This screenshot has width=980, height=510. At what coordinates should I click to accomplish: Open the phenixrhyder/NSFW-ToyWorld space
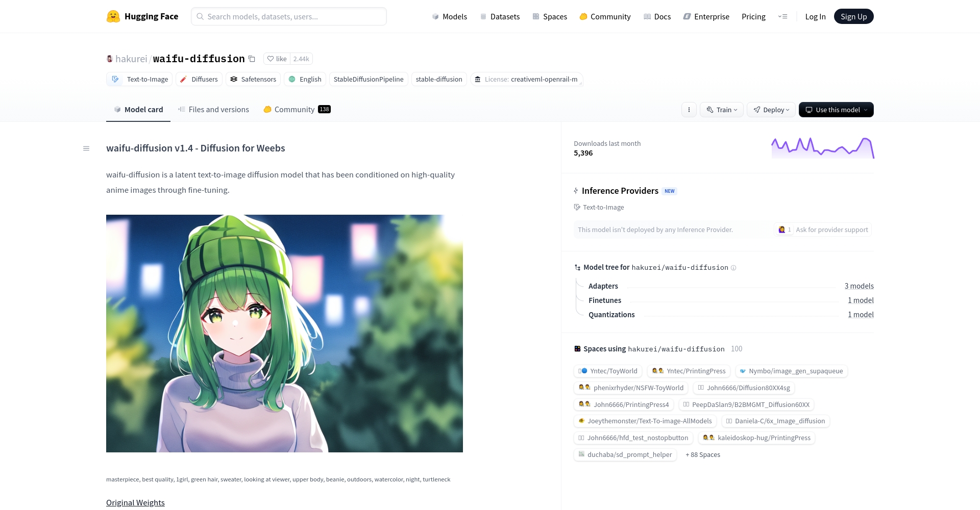(631, 388)
